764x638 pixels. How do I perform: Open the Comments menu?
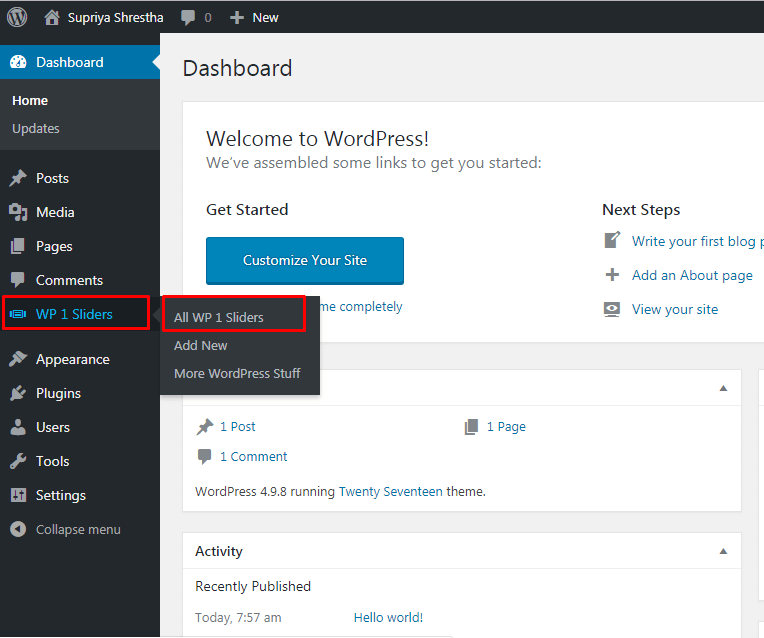(80, 280)
